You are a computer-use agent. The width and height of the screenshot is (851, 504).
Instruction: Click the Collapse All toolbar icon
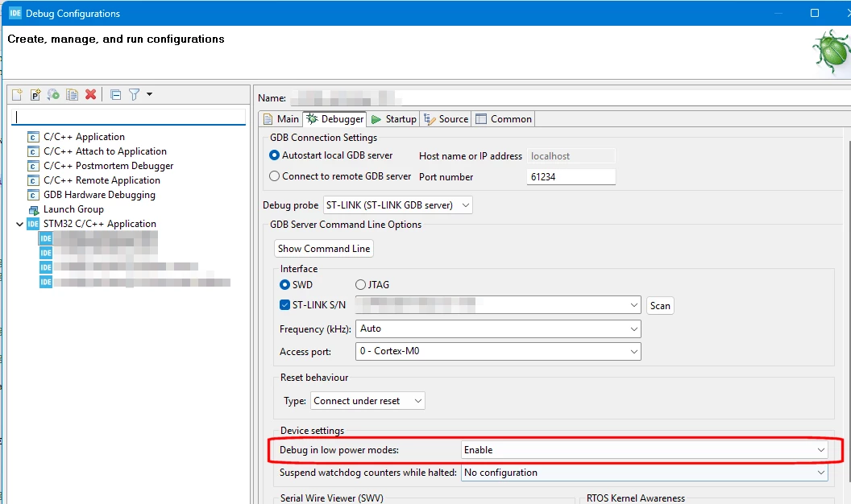click(115, 95)
